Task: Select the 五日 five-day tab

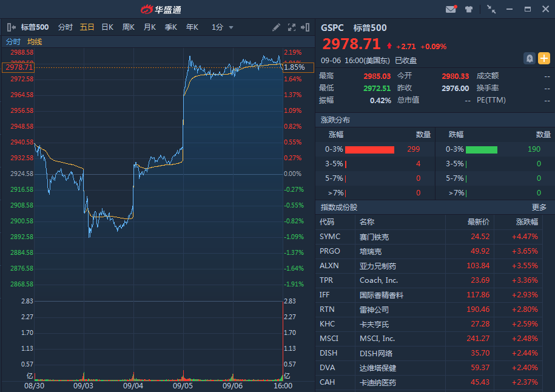Action: tap(87, 27)
